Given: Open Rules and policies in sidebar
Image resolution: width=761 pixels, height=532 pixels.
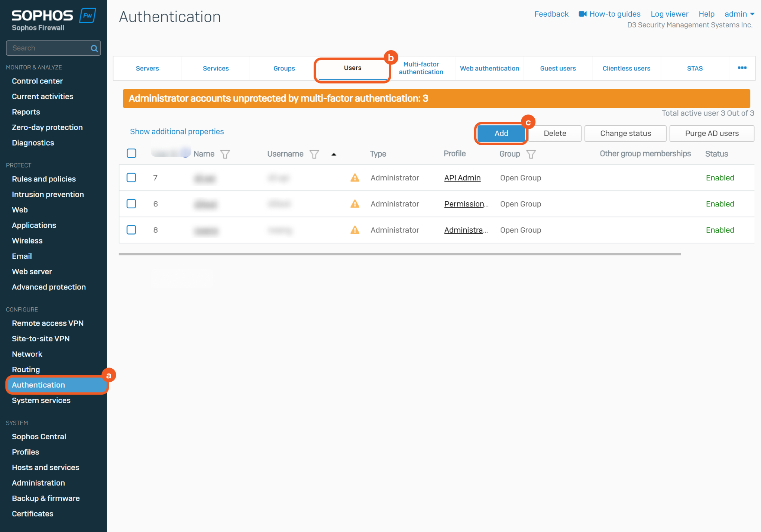Looking at the screenshot, I should [x=44, y=179].
